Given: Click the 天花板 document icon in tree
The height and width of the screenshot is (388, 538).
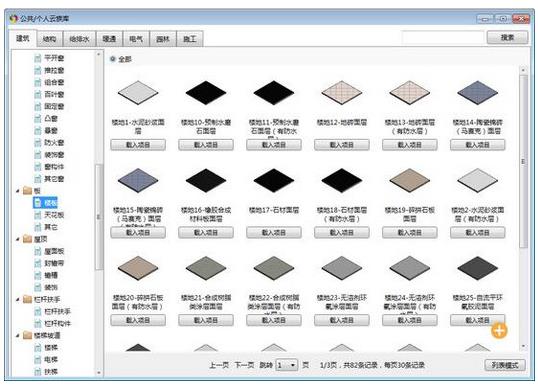Looking at the screenshot, I should (x=38, y=215).
